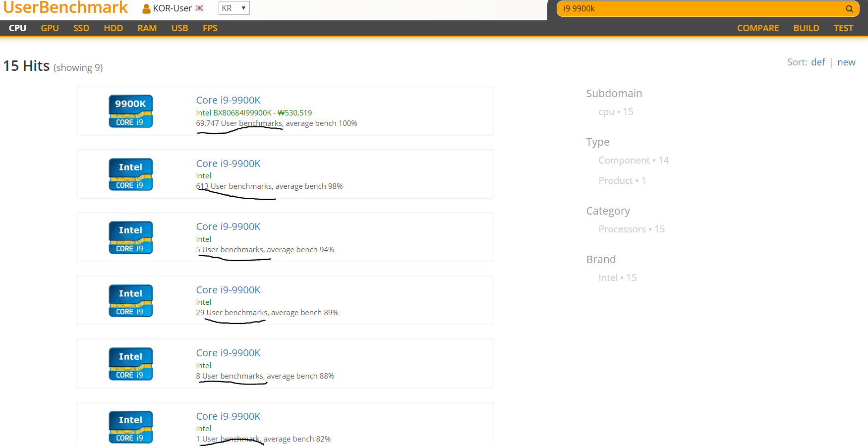Click the South Korea flag icon
Screen dimensions: 868x446
pyautogui.click(x=200, y=8)
